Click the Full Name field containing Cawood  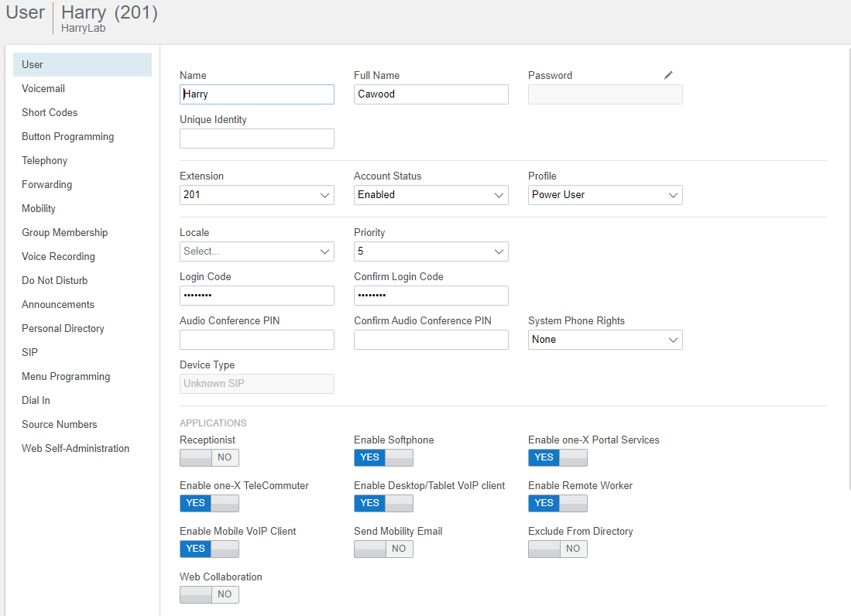(x=431, y=94)
